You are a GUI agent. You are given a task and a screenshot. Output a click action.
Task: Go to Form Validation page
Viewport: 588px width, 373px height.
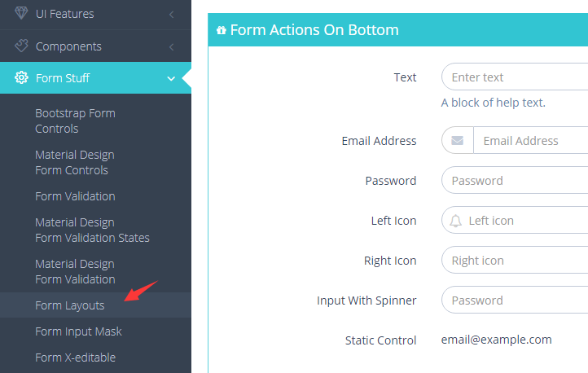click(75, 196)
